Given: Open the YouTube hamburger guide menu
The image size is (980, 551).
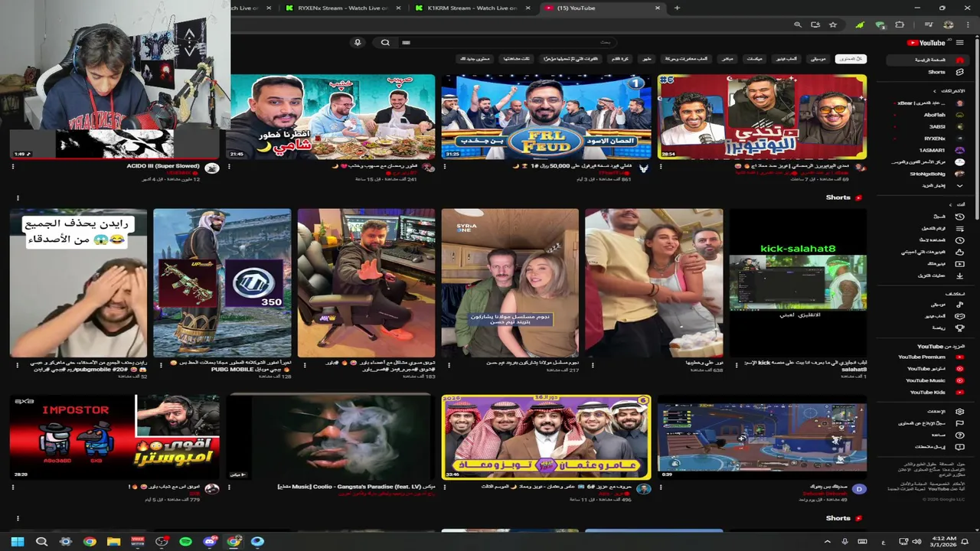Looking at the screenshot, I should 959,42.
